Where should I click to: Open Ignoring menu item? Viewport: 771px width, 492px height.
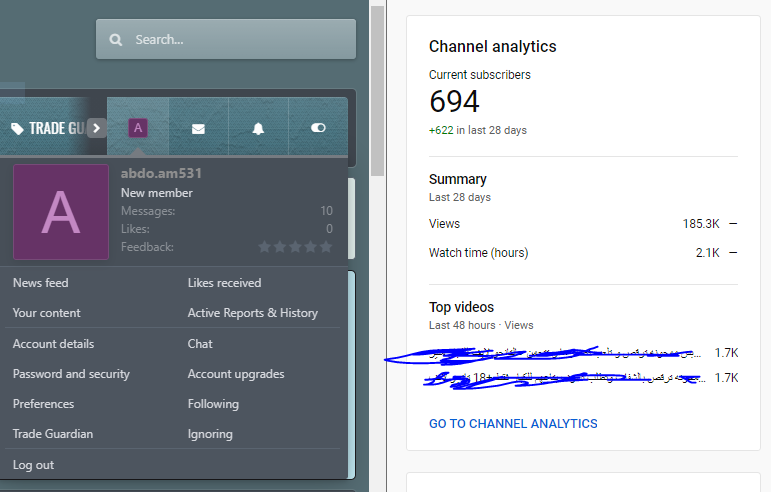[x=210, y=434]
